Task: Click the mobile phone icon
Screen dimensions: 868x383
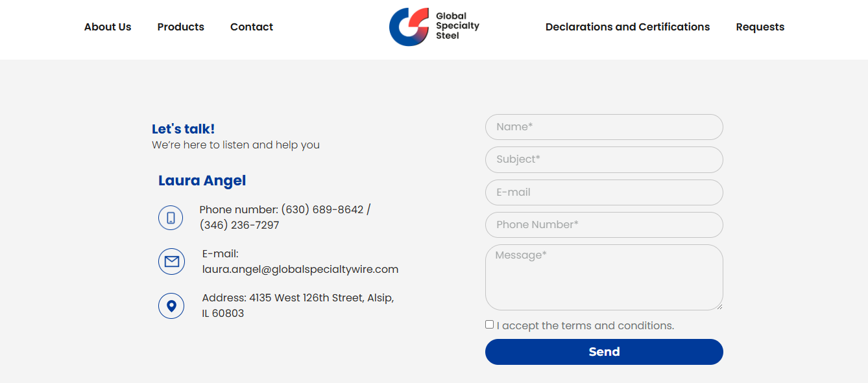Action: coord(171,218)
